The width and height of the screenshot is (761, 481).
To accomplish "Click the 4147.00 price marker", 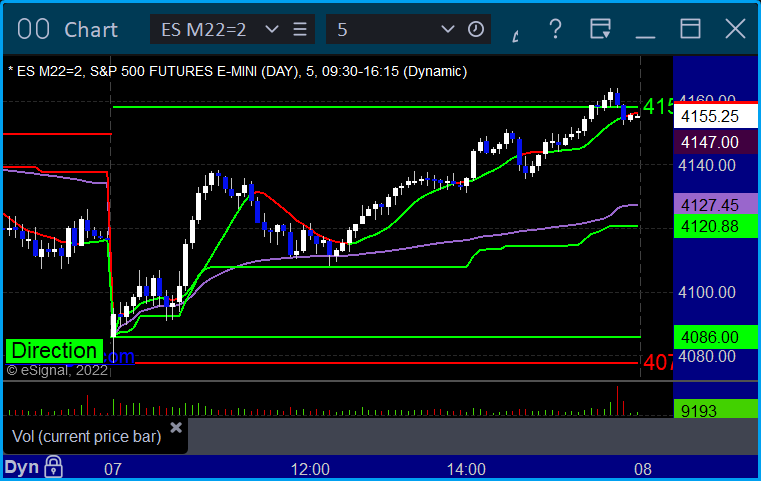I will (715, 142).
